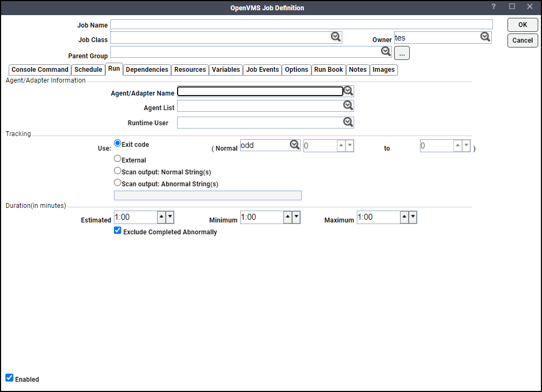The height and width of the screenshot is (392, 542).
Task: Open the Owner lookup search icon
Action: click(x=485, y=37)
